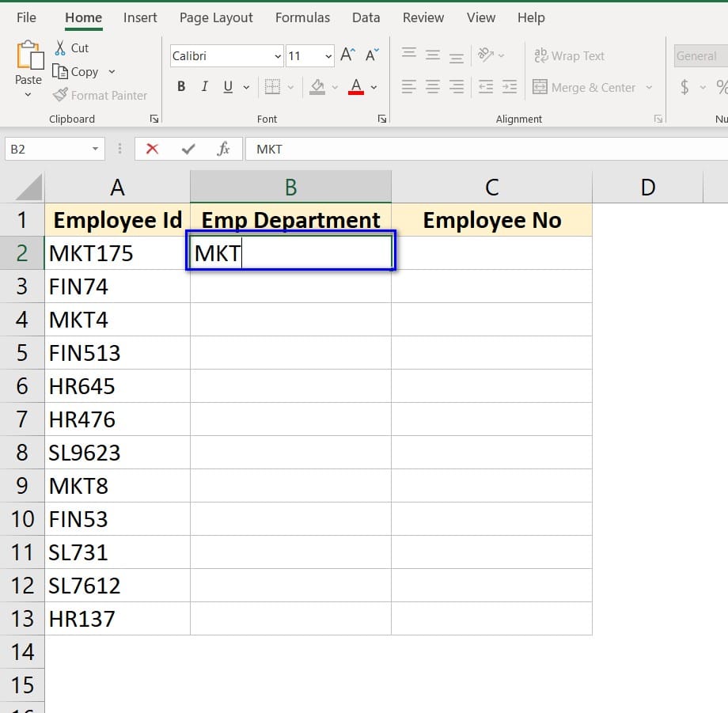Open the Page Layout tab
Screen dimensions: 728x713
[216, 17]
